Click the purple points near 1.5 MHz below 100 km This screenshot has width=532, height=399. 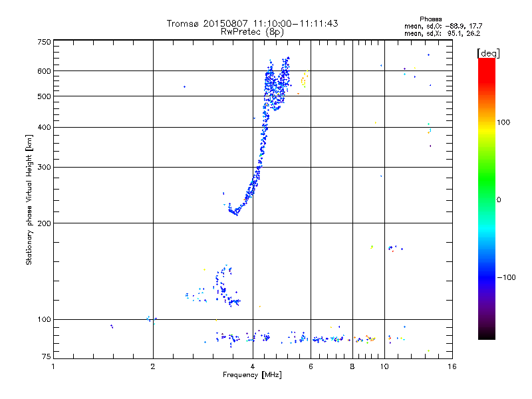pos(112,327)
